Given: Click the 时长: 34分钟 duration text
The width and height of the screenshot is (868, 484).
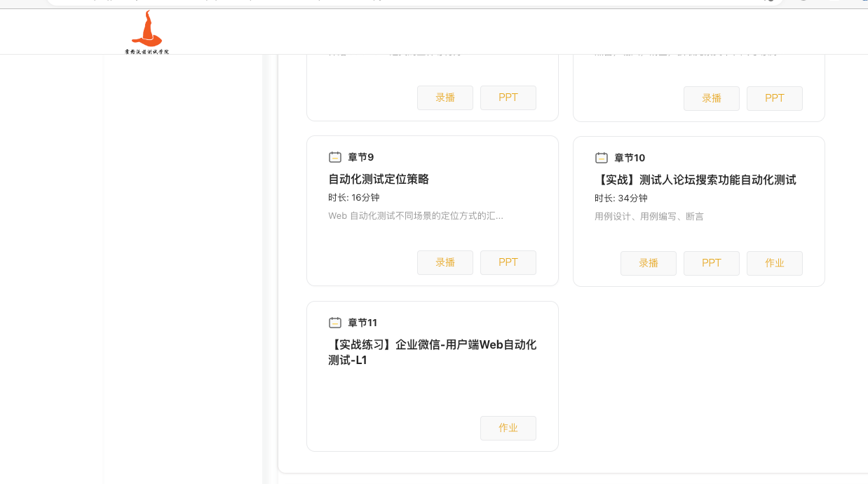Looking at the screenshot, I should point(621,199).
